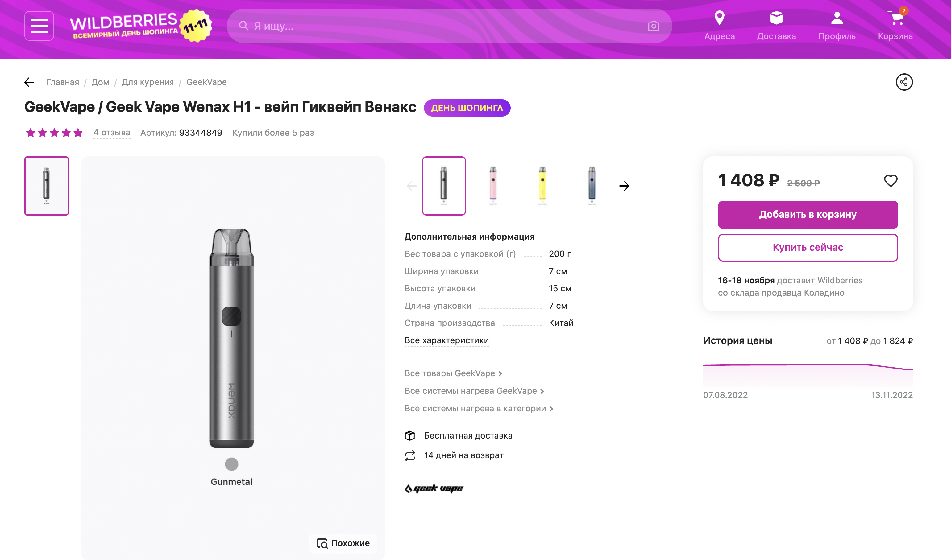The height and width of the screenshot is (560, 951).
Task: Open the Корзина cart icon
Action: (896, 18)
